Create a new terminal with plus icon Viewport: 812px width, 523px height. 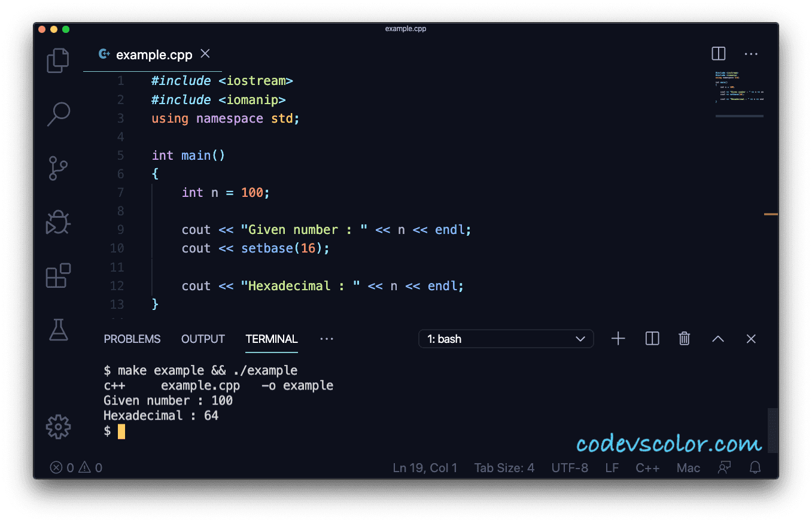(618, 339)
